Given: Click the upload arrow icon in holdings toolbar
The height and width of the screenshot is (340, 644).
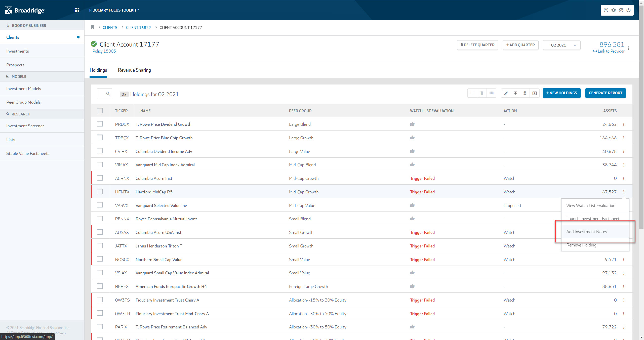Looking at the screenshot, I should [x=515, y=93].
